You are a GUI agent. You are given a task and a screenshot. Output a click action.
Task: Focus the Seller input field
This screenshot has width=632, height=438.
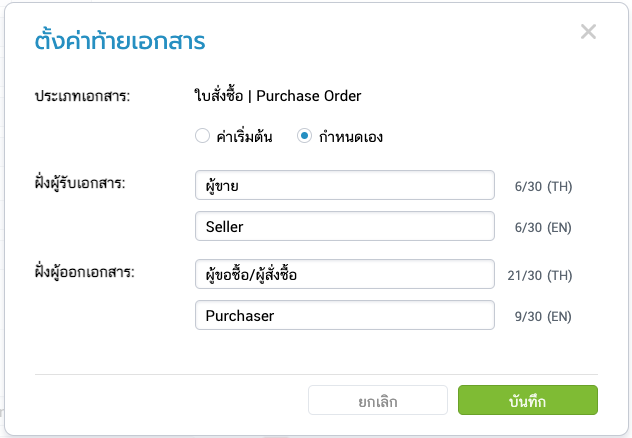(345, 226)
